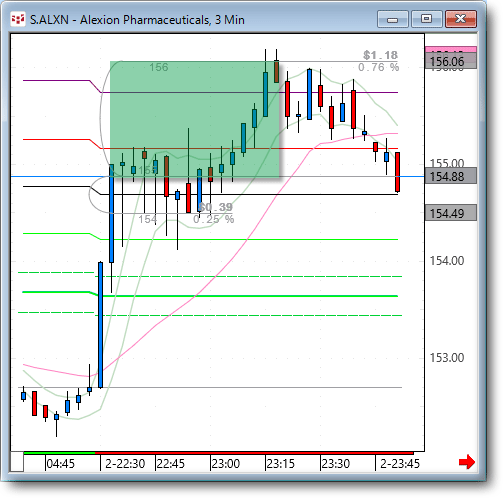This screenshot has height=499, width=504.
Task: Minimize the S.ALXN chart window
Action: pyautogui.click(x=393, y=19)
